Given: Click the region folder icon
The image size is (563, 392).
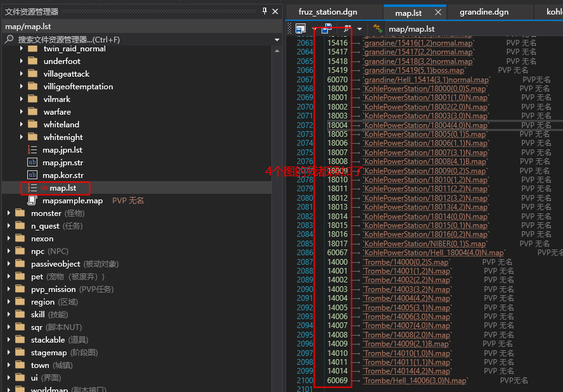Looking at the screenshot, I should (20, 301).
